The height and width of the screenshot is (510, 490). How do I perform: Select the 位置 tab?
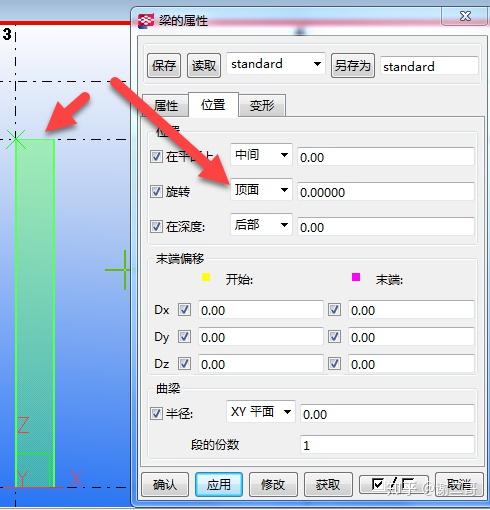coord(213,105)
